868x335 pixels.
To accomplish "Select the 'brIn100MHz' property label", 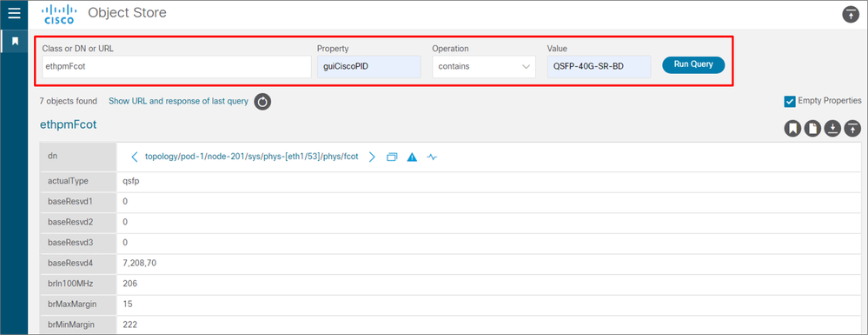I will 70,284.
